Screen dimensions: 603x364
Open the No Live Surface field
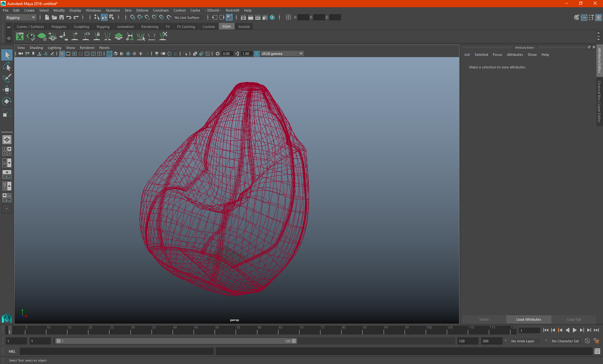coord(188,18)
